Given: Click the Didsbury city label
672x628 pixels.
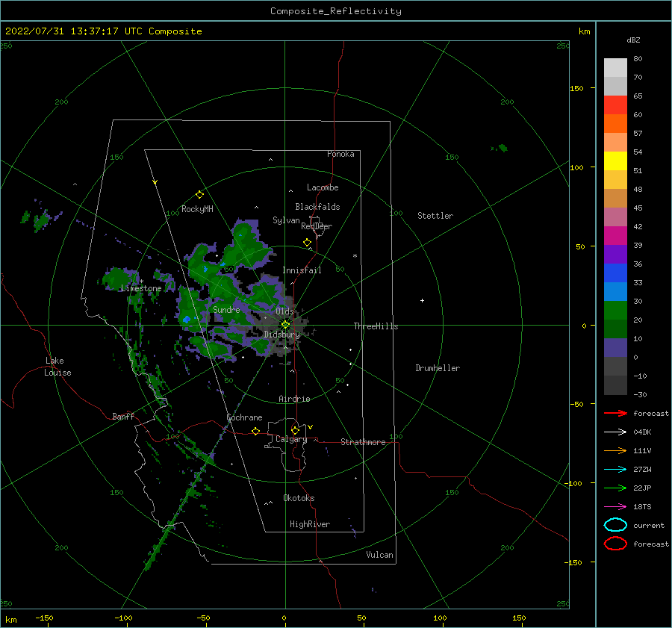Looking at the screenshot, I should coord(282,335).
